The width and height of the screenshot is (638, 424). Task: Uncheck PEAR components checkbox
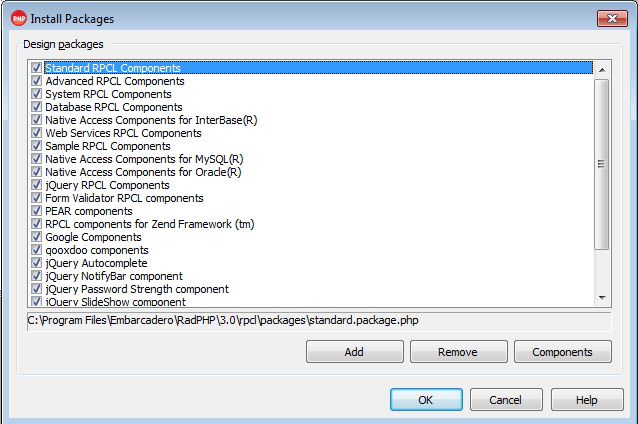(36, 211)
